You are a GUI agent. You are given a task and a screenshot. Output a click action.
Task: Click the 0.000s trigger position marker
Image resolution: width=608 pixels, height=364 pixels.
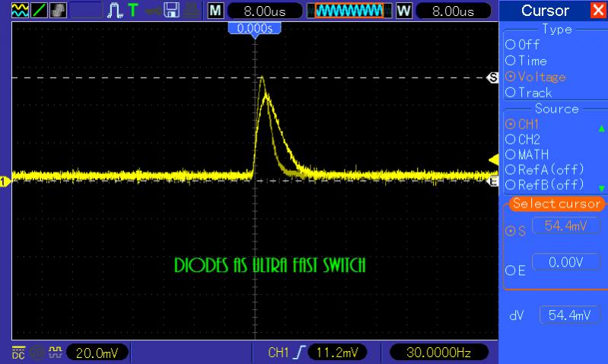(x=255, y=29)
